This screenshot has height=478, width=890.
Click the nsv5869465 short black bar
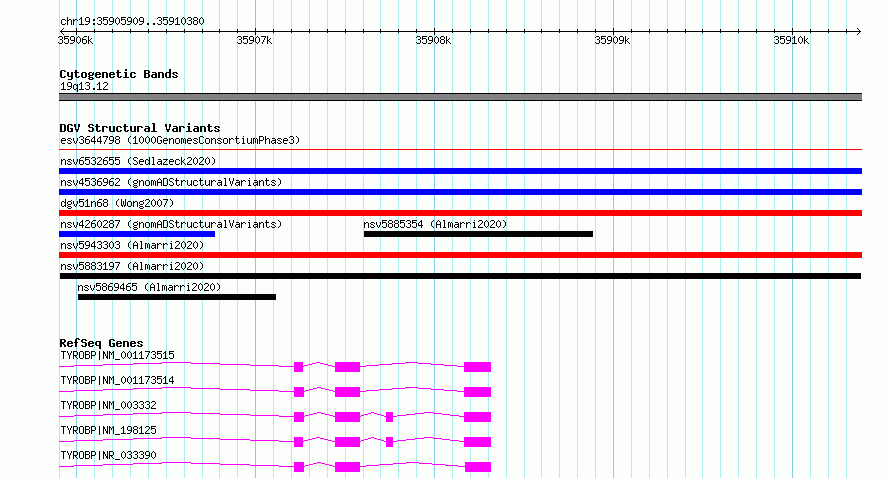(x=177, y=297)
